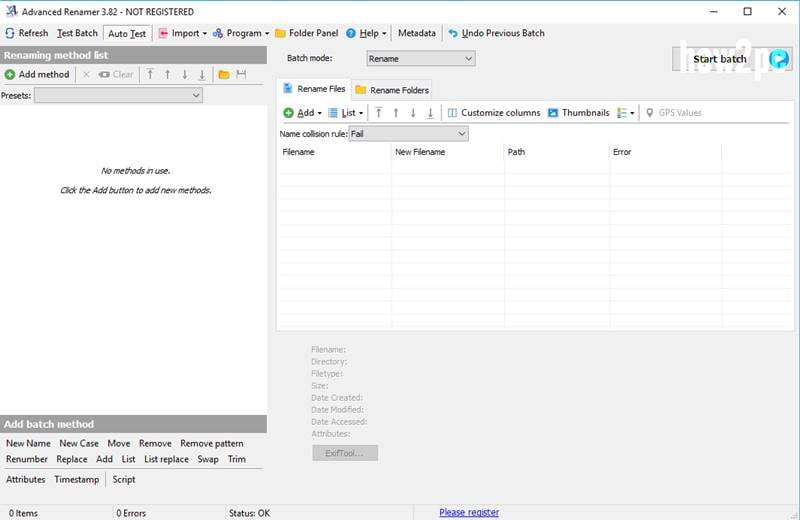
Task: Open the Import dropdown menu
Action: pyautogui.click(x=183, y=33)
